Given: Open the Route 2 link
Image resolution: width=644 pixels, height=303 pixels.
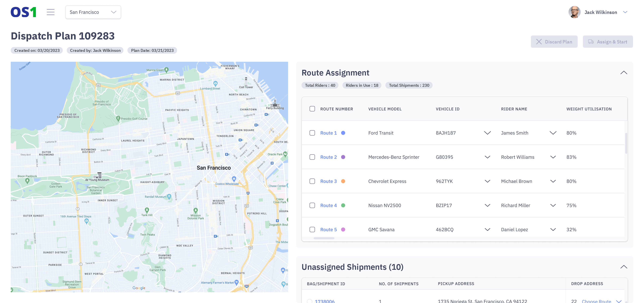Looking at the screenshot, I should click(328, 157).
